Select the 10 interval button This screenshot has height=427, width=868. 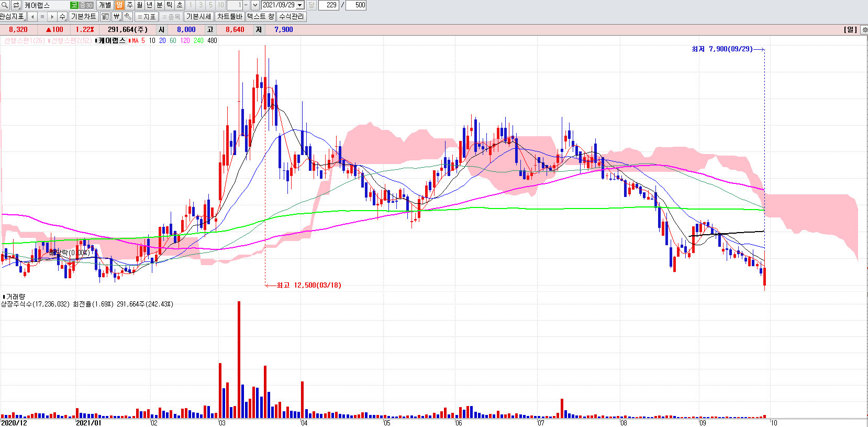click(x=220, y=5)
